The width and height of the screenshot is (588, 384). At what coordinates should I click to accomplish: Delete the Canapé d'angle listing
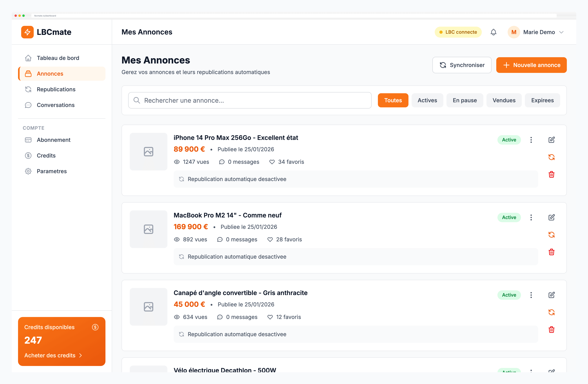(x=551, y=330)
